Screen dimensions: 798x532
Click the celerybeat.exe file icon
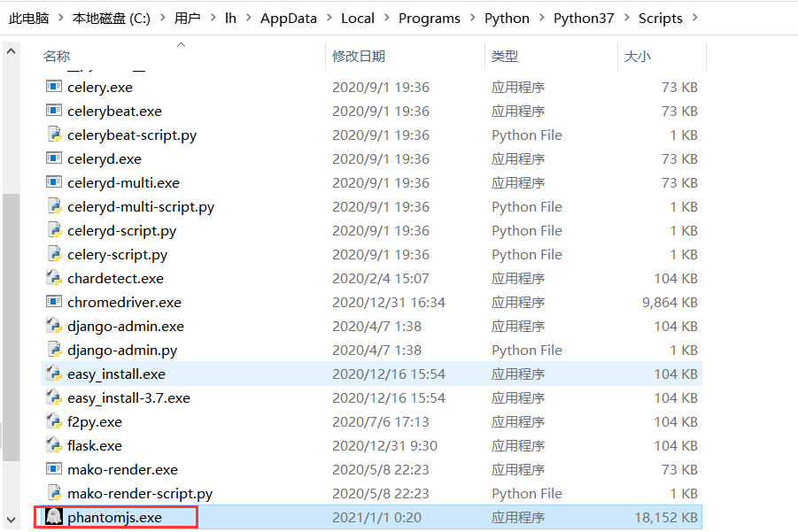(x=54, y=111)
